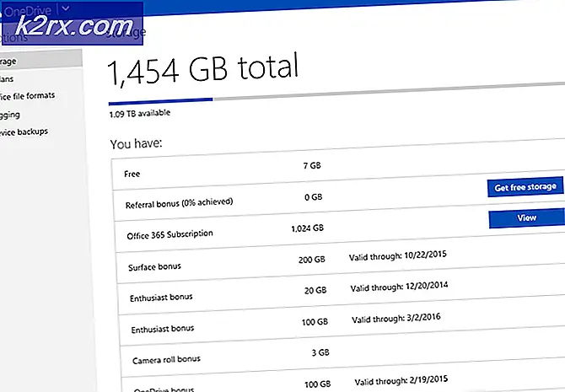Select the Storage item in the sidebar

[40, 60]
